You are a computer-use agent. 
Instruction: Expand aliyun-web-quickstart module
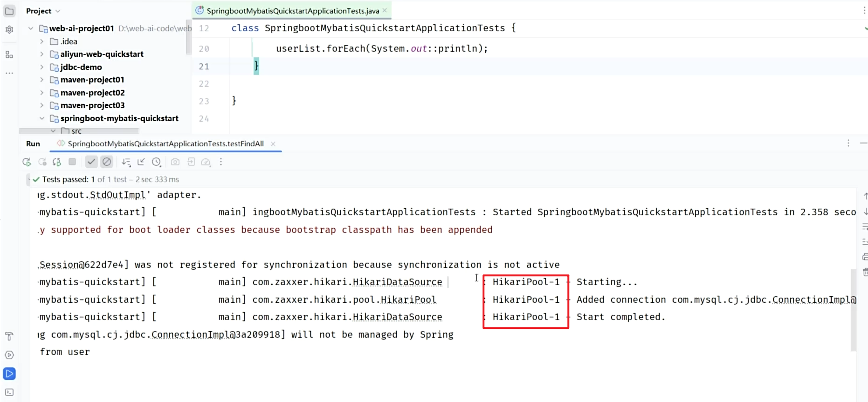click(x=41, y=54)
